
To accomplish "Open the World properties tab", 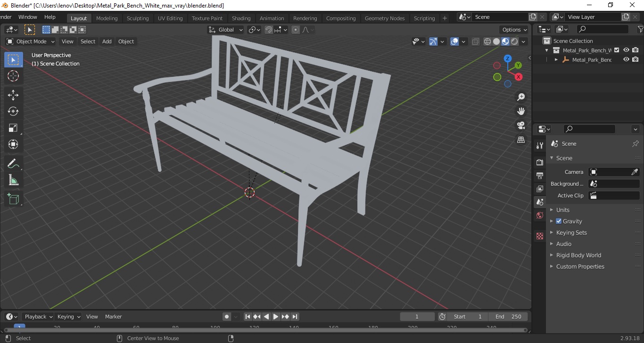I will tap(540, 215).
